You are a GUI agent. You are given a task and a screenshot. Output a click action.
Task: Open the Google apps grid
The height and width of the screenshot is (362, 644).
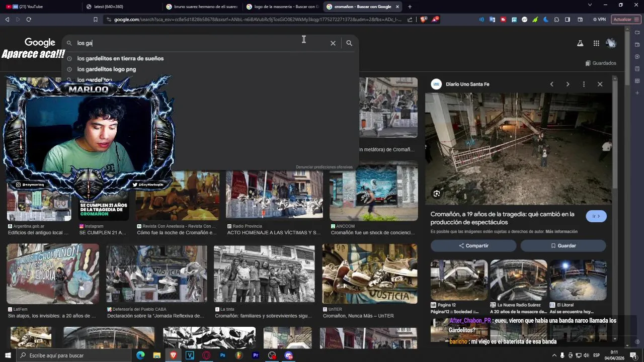[x=596, y=43]
